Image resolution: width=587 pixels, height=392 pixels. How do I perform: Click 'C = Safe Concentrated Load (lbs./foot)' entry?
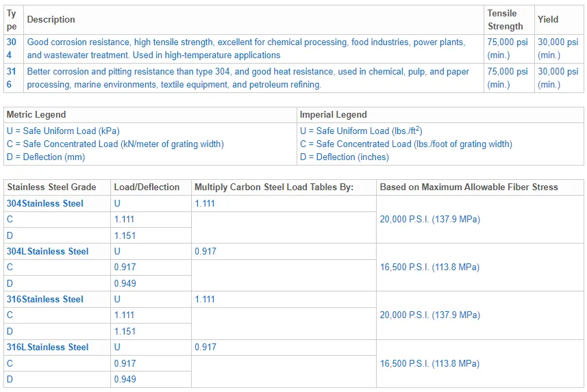tap(405, 144)
